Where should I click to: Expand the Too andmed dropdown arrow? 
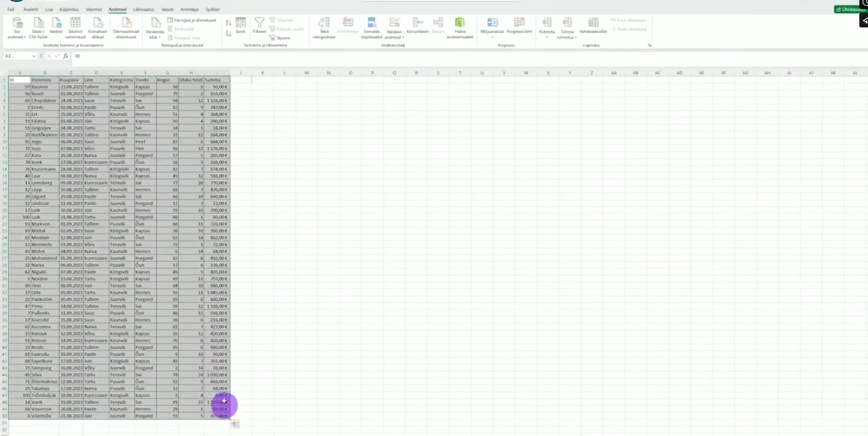click(x=25, y=37)
